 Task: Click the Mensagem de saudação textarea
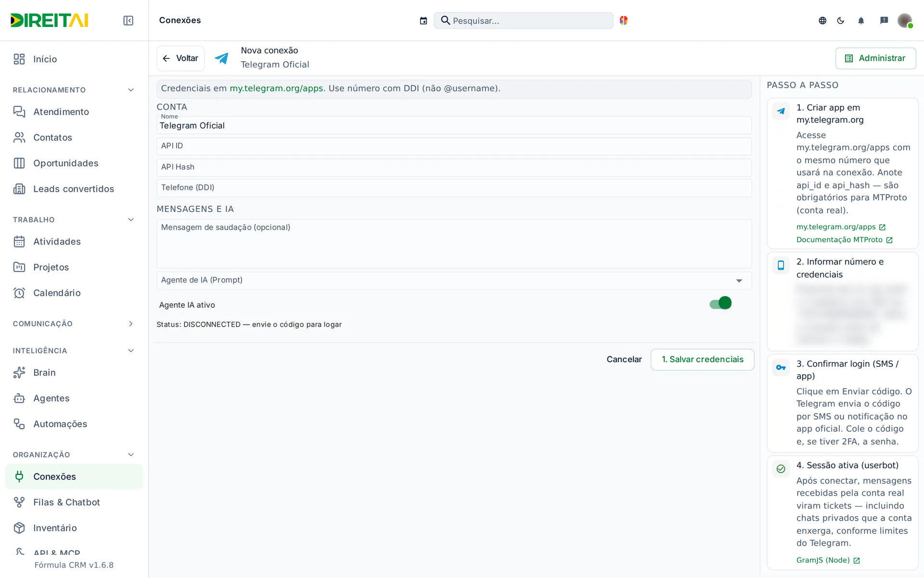454,244
